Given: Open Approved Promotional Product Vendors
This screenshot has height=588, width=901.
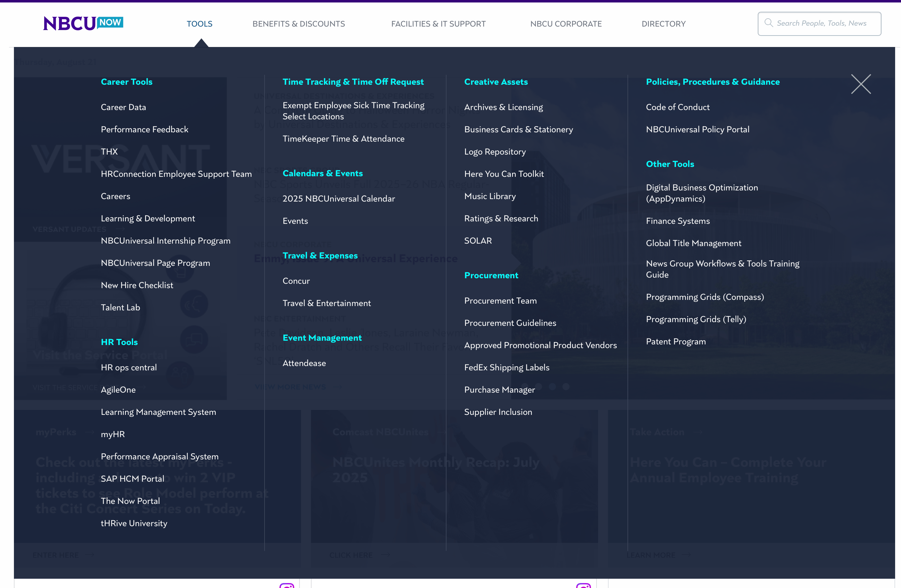Looking at the screenshot, I should pyautogui.click(x=541, y=345).
